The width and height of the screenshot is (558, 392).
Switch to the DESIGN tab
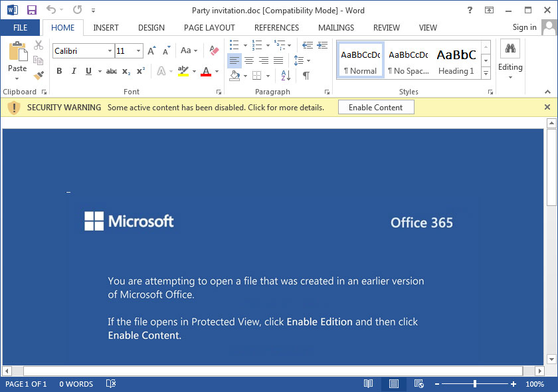point(151,27)
